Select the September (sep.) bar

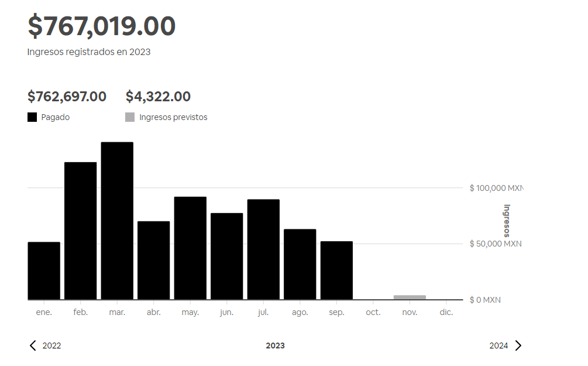(336, 270)
